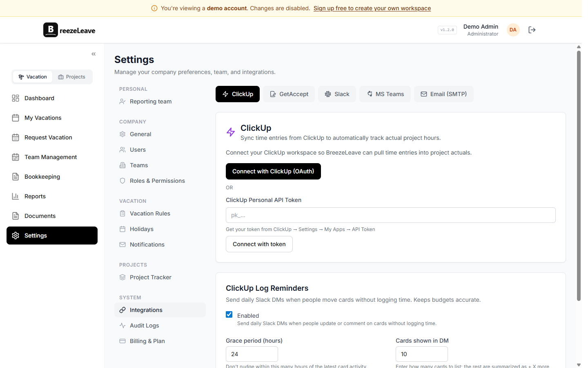This screenshot has width=588, height=368.
Task: Click the Billing & Plan card icon
Action: (122, 341)
